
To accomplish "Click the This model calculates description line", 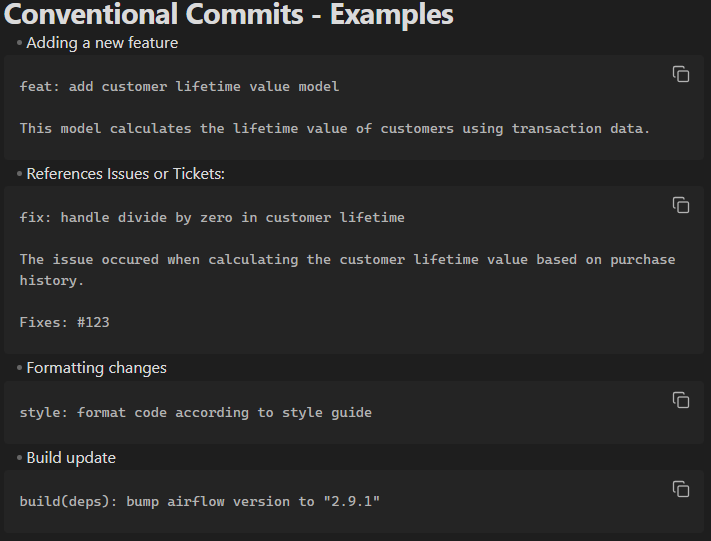I will click(335, 128).
